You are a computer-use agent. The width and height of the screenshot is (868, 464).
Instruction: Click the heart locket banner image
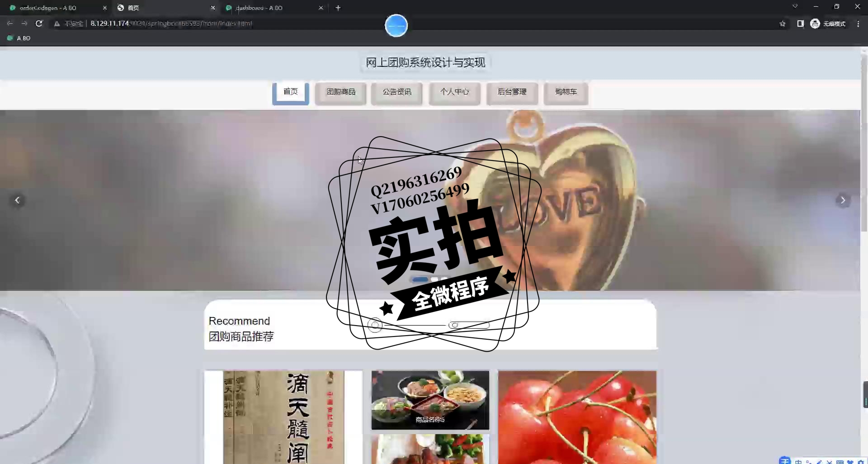pos(430,200)
